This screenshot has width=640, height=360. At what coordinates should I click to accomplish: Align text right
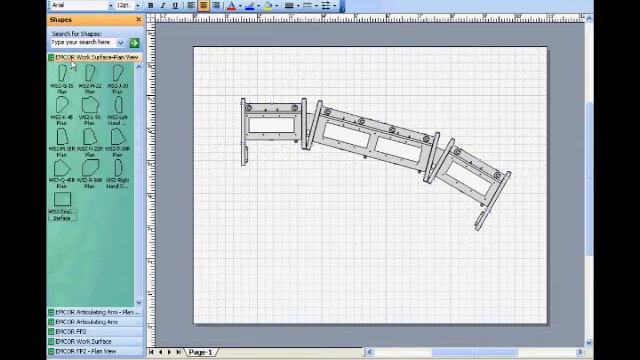pos(216,5)
